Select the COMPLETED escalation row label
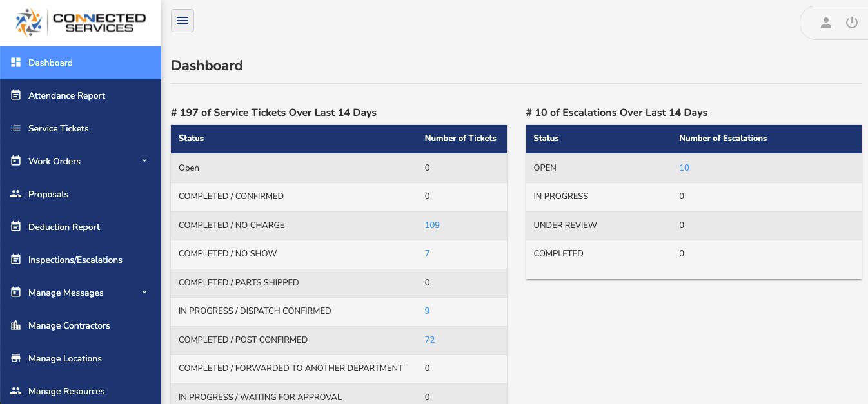The width and height of the screenshot is (868, 404). [x=558, y=253]
